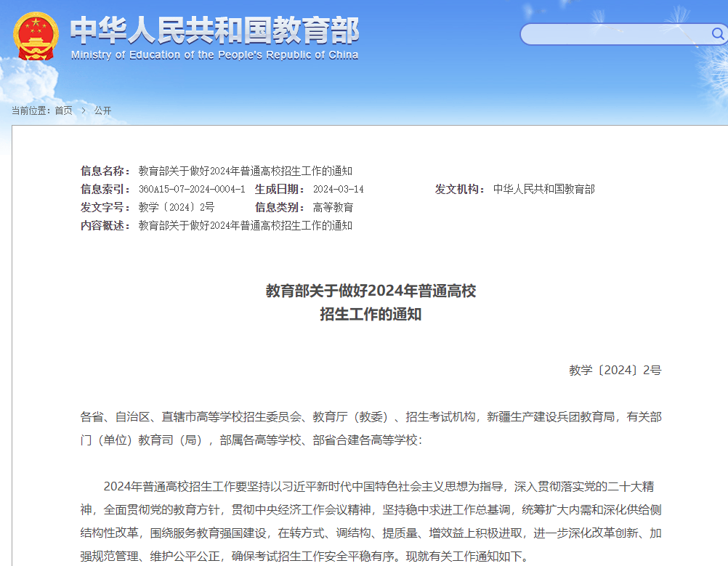The image size is (728, 566).
Task: Click the line ending 现就有关工作通知如下
Action: click(x=304, y=557)
